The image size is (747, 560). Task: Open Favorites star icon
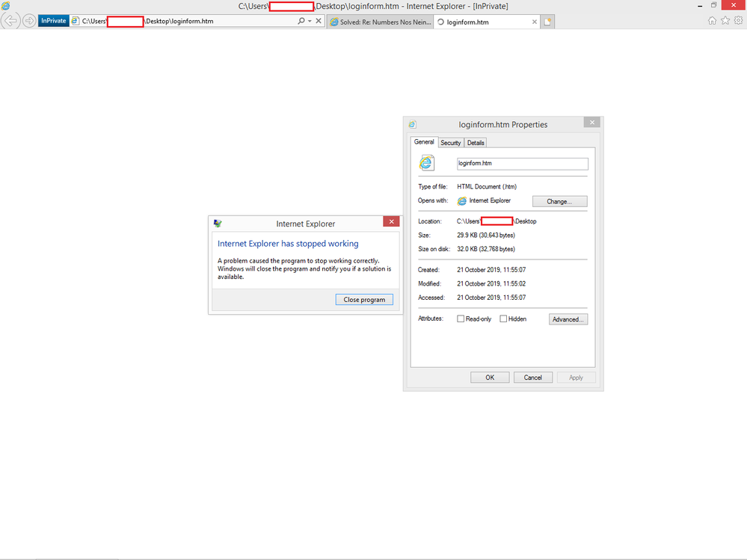[x=725, y=21]
